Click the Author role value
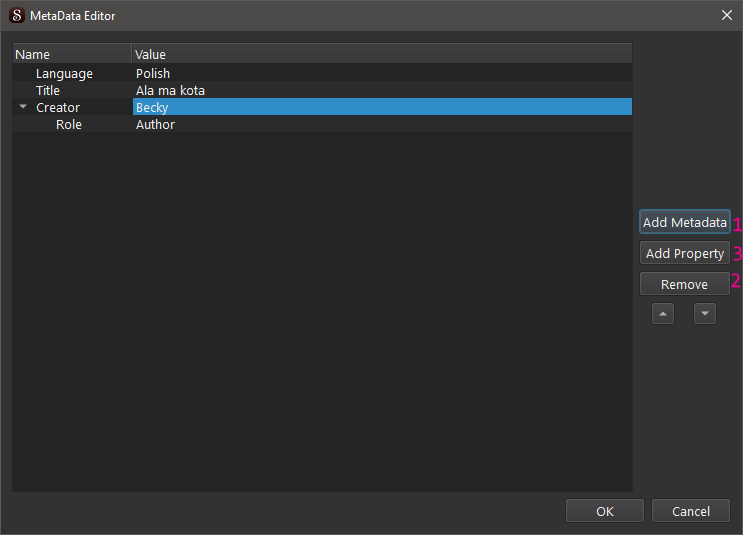This screenshot has height=535, width=743. click(155, 124)
